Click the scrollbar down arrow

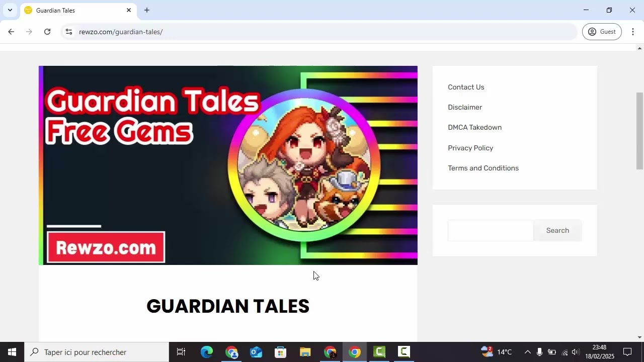tap(639, 337)
